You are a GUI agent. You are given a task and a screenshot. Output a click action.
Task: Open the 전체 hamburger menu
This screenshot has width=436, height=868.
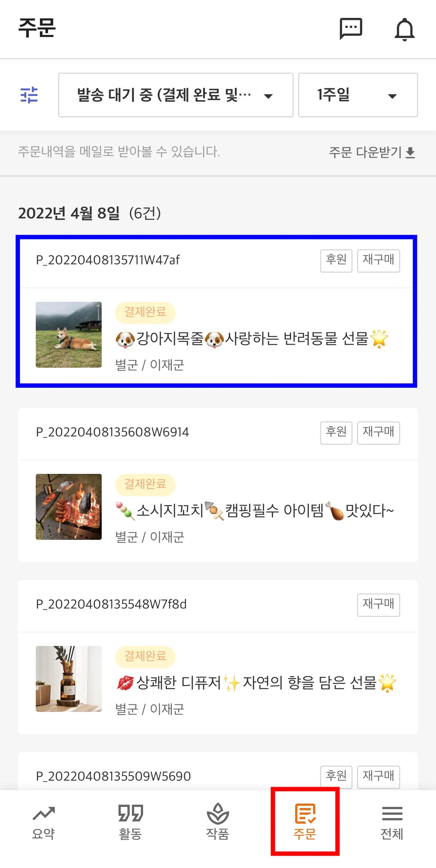(392, 823)
